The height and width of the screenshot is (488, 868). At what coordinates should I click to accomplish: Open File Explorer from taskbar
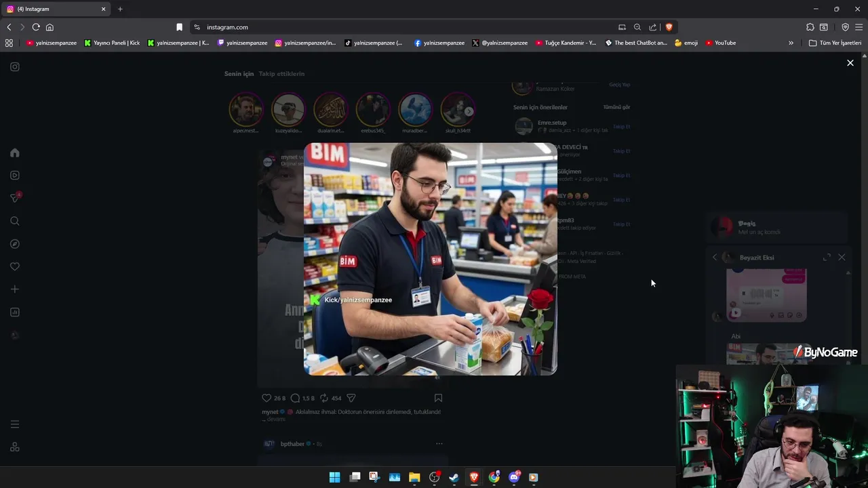[x=414, y=477]
